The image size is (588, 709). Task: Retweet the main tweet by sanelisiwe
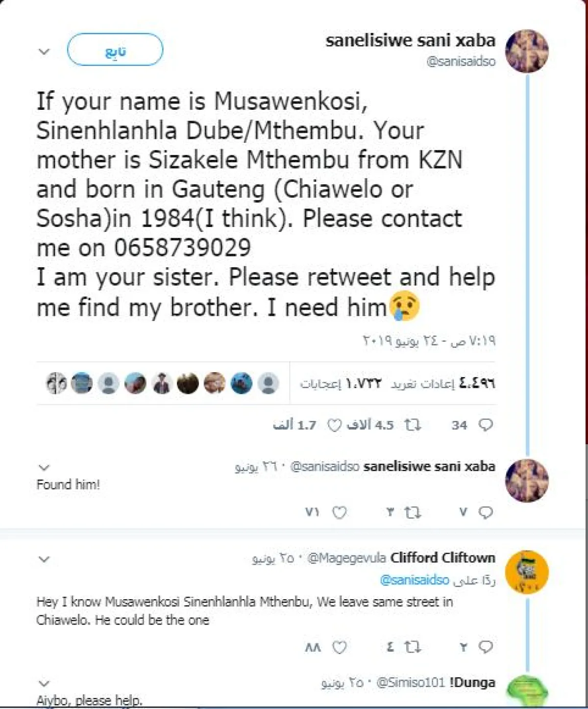(x=413, y=425)
